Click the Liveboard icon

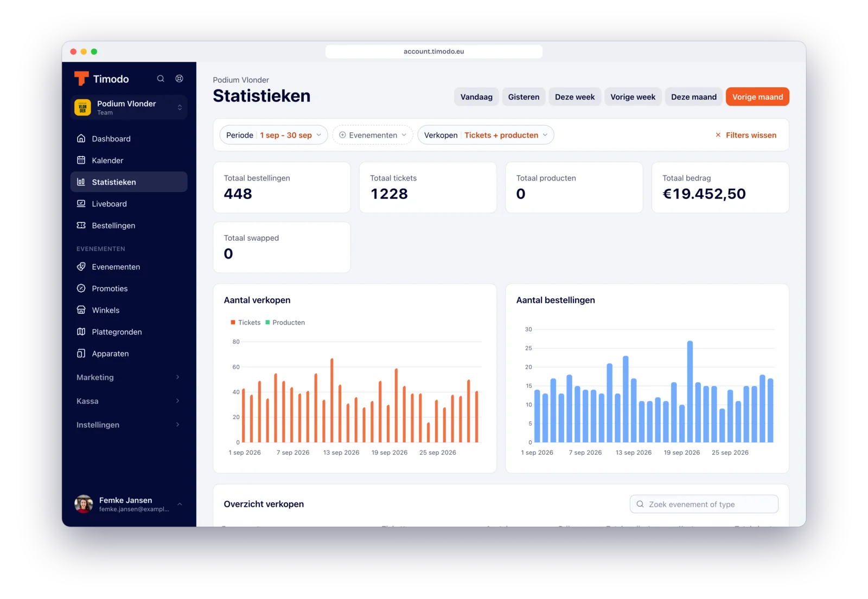pos(81,204)
